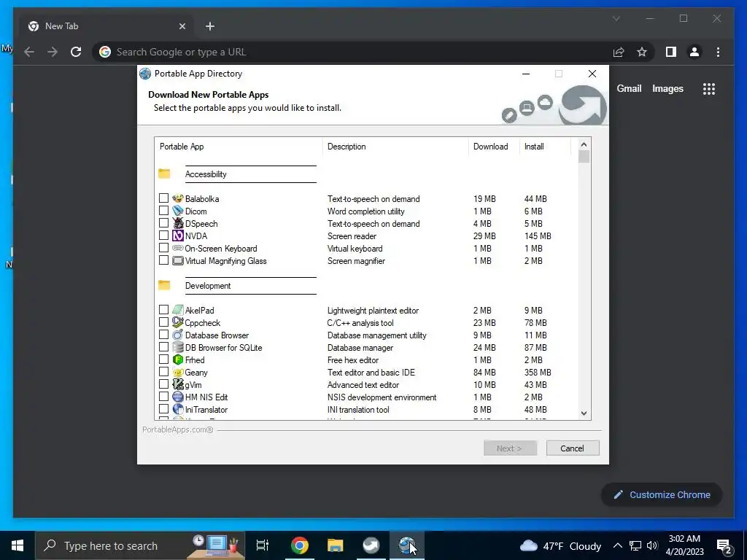Open Chrome from the taskbar
This screenshot has height=560, width=747.
pyautogui.click(x=300, y=545)
